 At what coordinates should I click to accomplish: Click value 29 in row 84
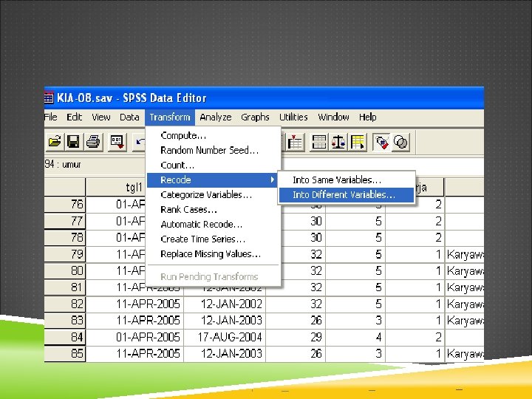pos(296,337)
